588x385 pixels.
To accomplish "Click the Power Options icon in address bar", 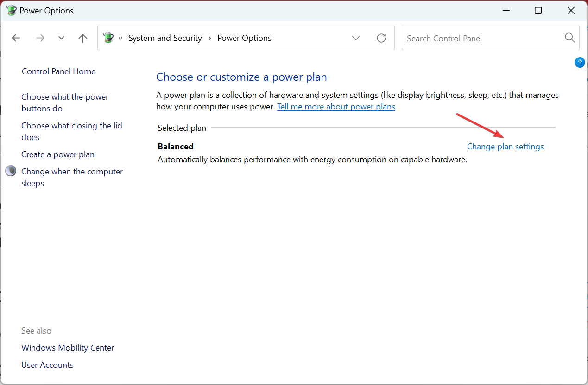I will (x=108, y=38).
